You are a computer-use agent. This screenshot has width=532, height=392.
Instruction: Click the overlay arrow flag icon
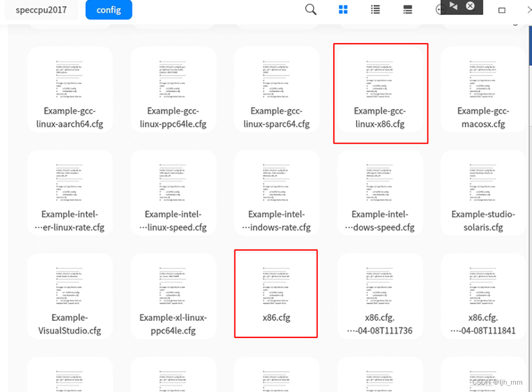[x=454, y=6]
